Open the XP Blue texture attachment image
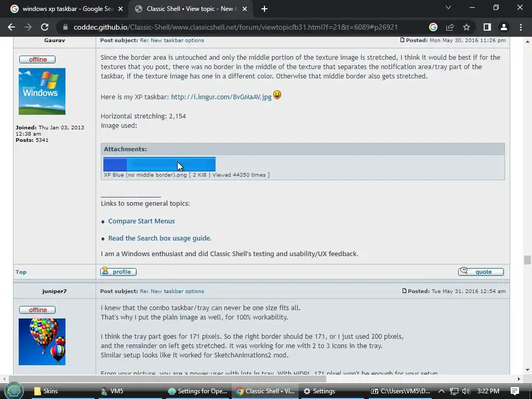This screenshot has width=532, height=399. click(159, 164)
